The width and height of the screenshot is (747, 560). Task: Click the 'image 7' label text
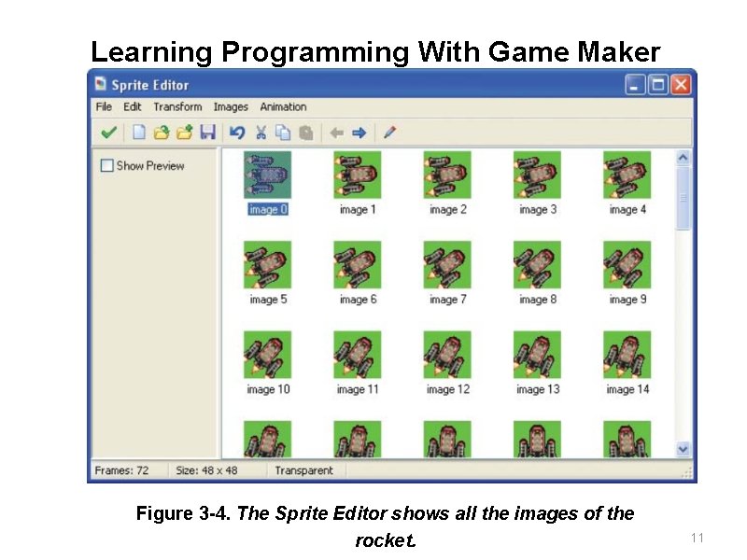coord(448,300)
